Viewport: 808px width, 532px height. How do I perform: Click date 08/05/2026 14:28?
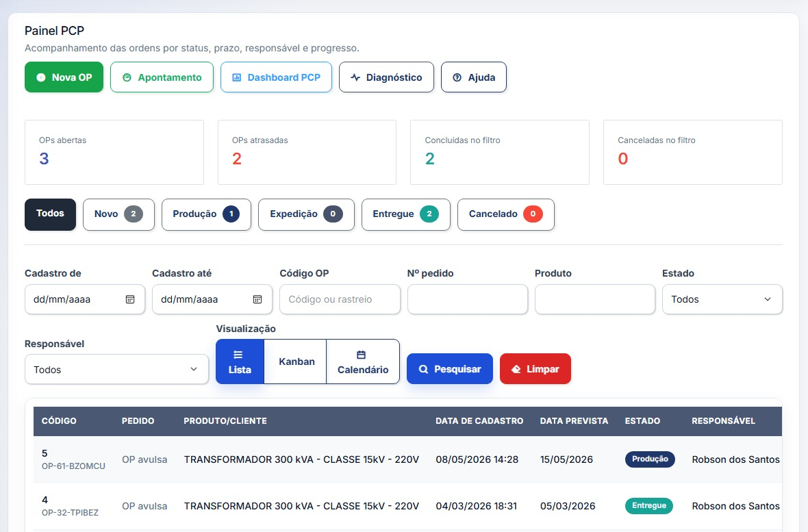coord(477,459)
